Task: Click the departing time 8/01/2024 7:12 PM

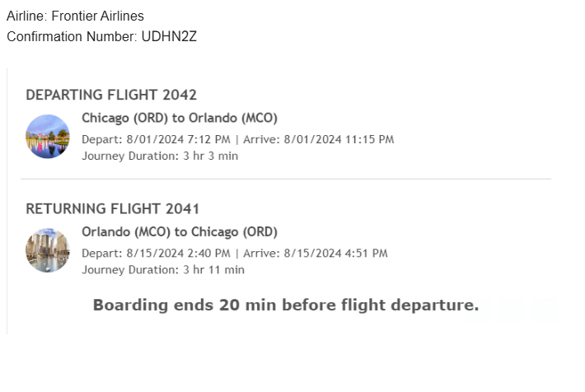Action: coord(178,139)
